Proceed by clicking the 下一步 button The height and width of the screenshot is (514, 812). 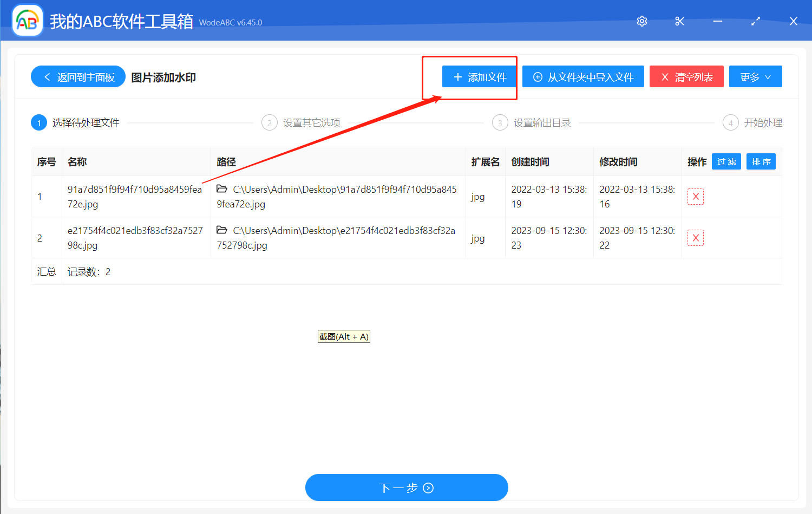(x=407, y=487)
